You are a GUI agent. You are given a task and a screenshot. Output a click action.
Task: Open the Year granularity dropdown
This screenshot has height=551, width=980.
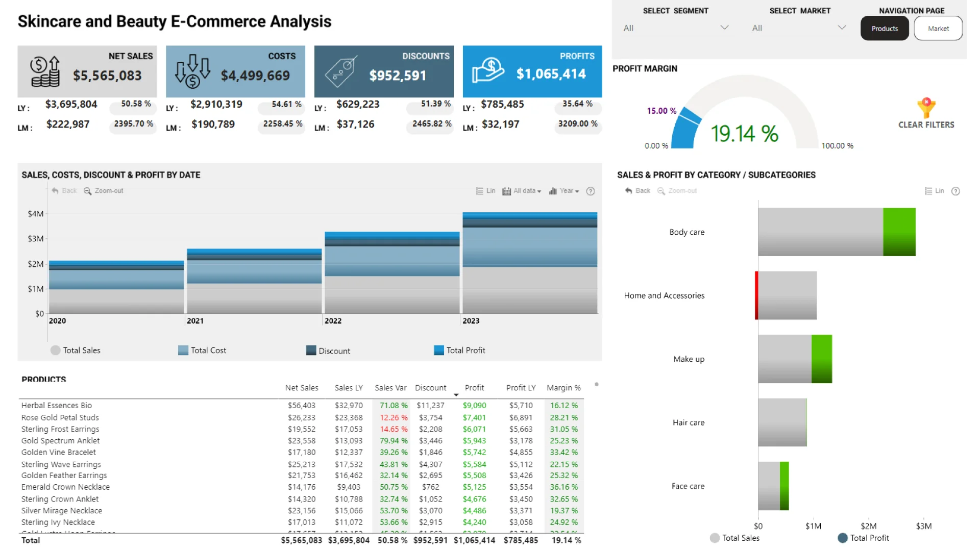point(564,191)
